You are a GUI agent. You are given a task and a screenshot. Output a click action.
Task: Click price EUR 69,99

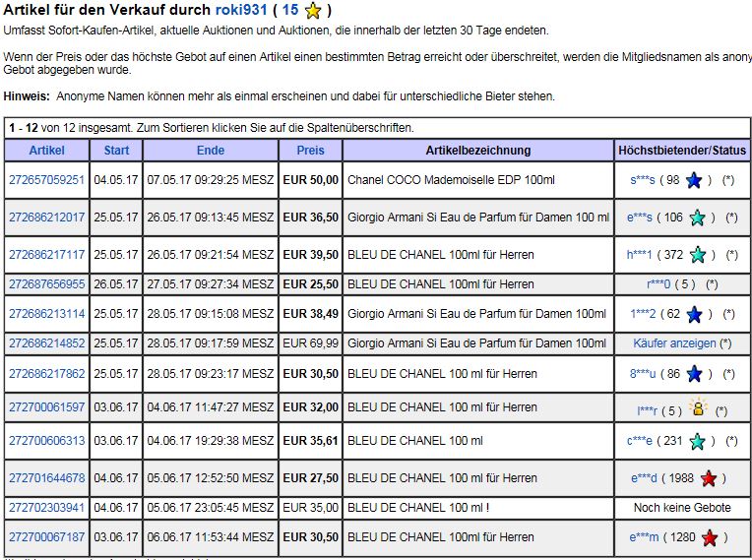click(x=310, y=343)
